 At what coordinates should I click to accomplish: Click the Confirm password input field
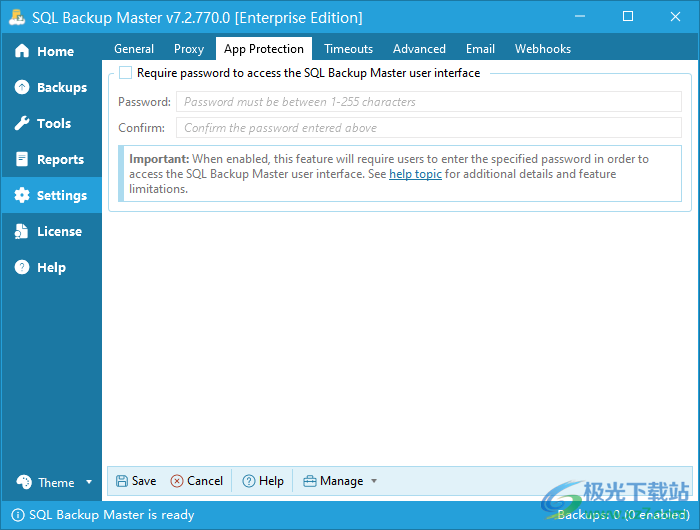point(429,128)
